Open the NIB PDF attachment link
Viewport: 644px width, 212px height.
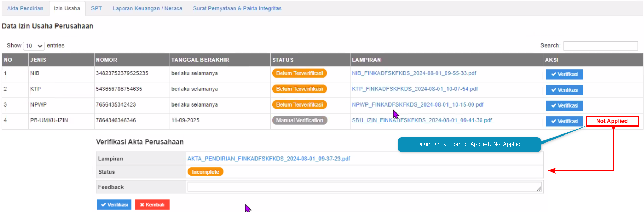coord(414,73)
